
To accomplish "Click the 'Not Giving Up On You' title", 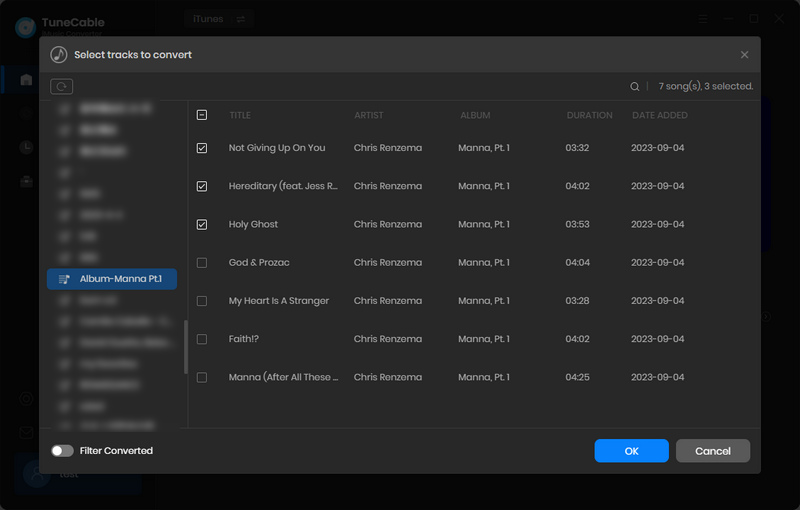I will 277,148.
